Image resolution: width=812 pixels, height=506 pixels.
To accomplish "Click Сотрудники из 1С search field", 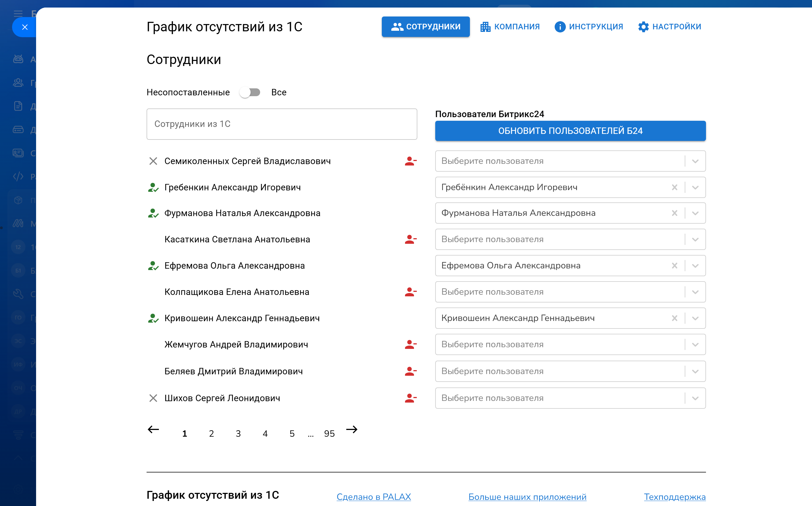I will [282, 124].
